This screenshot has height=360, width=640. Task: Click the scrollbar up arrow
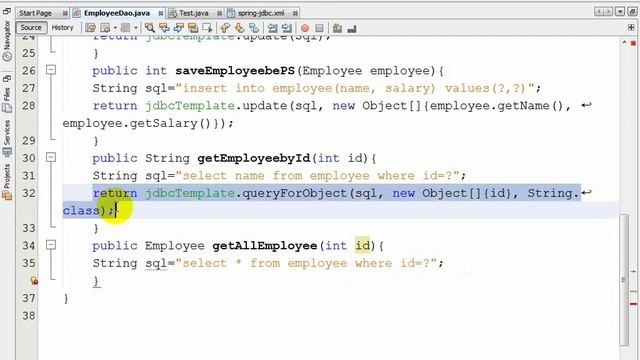[624, 42]
